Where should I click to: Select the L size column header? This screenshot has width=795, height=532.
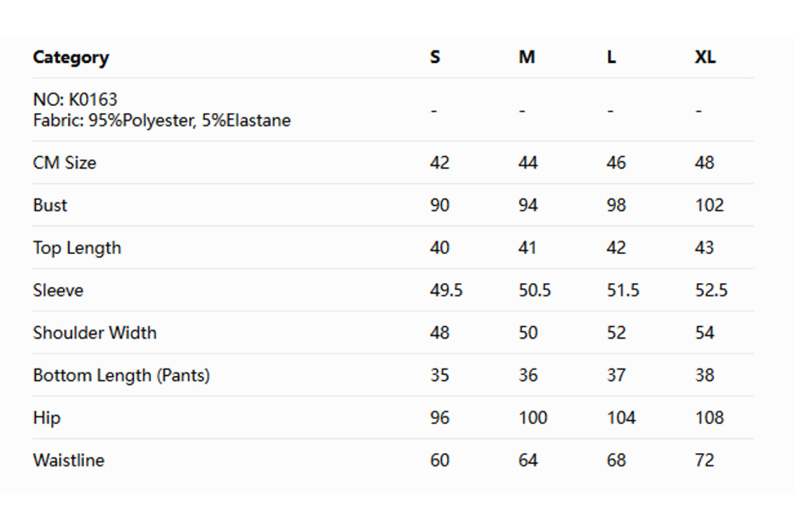pos(611,57)
